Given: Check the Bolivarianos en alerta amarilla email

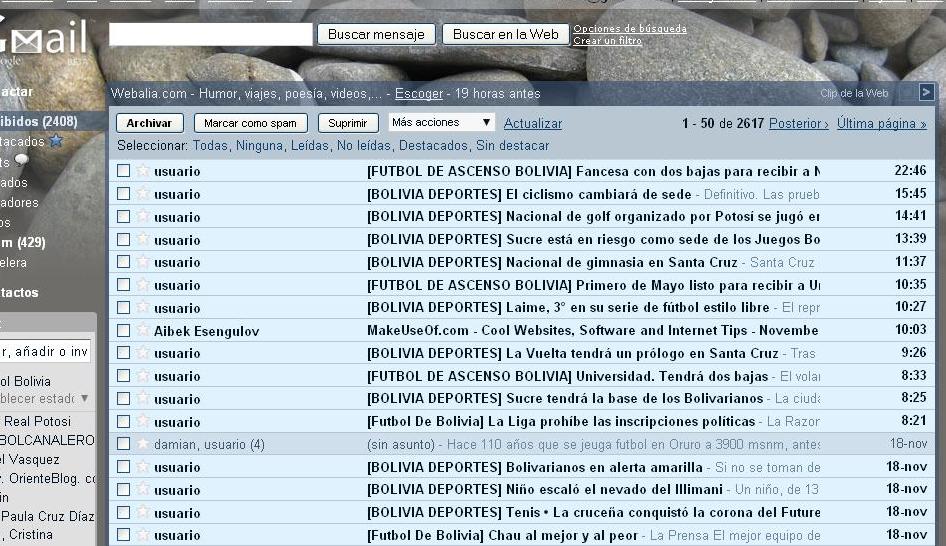Looking at the screenshot, I should tap(123, 467).
